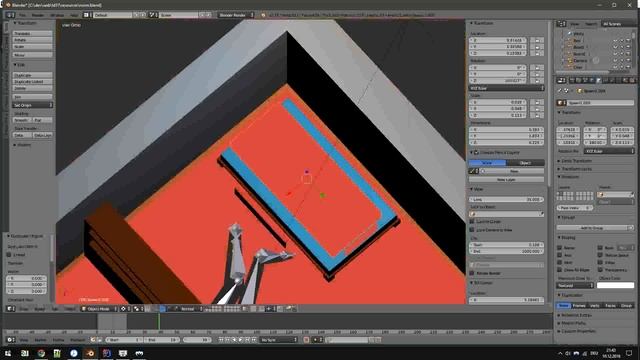Jump to the last frame in timeline
Viewport: 640px width, 360px height.
pos(254,340)
